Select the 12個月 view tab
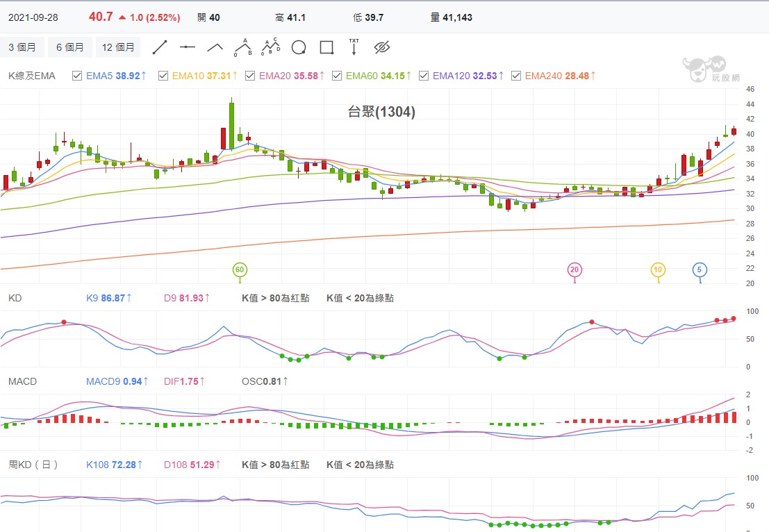This screenshot has width=769, height=532. click(118, 47)
